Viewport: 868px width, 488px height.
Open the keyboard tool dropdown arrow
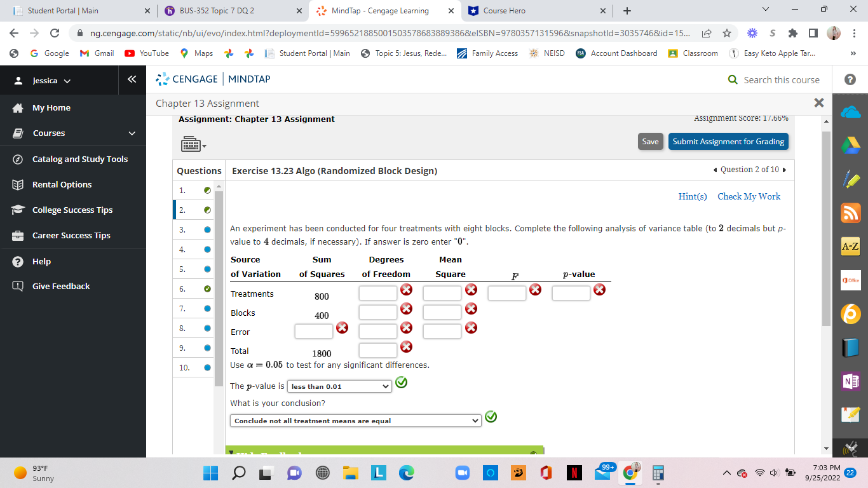pos(204,147)
